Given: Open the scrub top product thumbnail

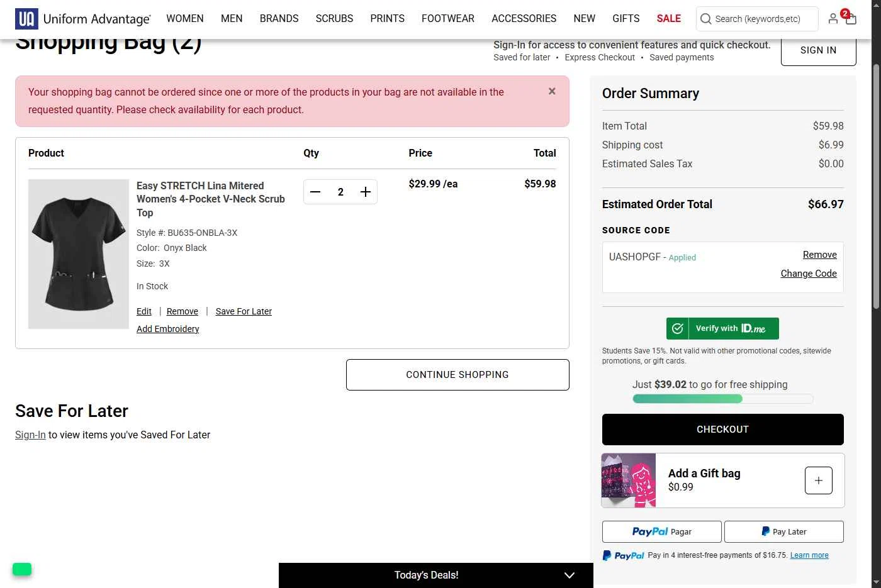Looking at the screenshot, I should [79, 253].
